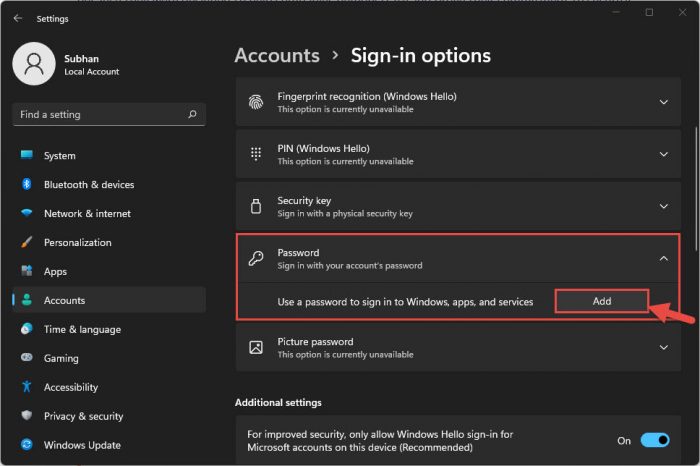Screen dimensions: 700x466
Task: Click the vertical scrollbar on right edge
Action: [x=696, y=188]
